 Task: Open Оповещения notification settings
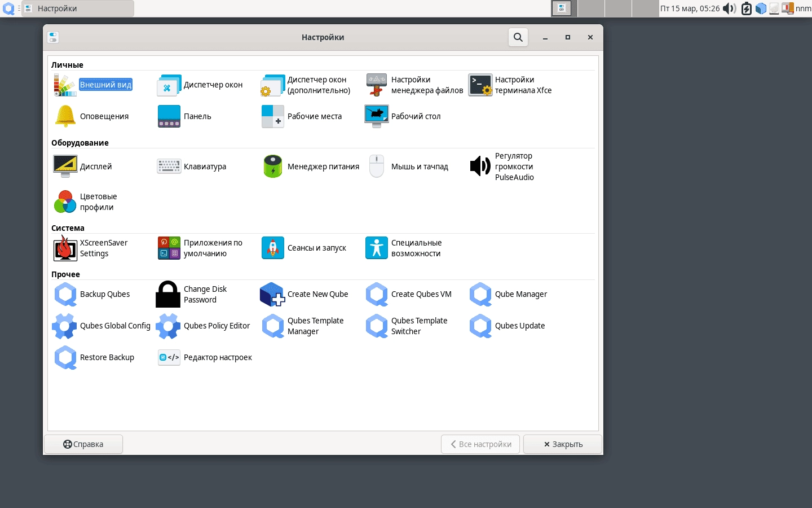[91, 116]
